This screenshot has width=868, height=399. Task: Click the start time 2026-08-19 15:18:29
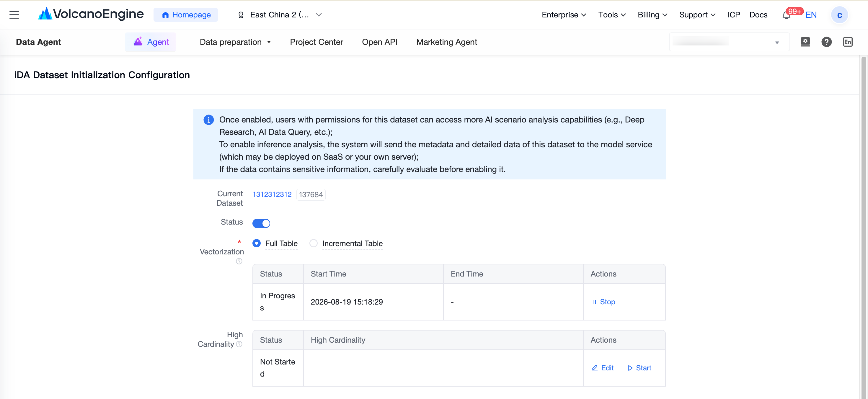(346, 302)
